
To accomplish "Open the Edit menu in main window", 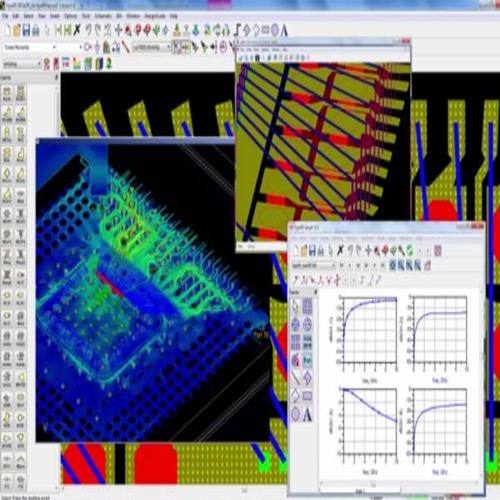I will click(x=16, y=16).
